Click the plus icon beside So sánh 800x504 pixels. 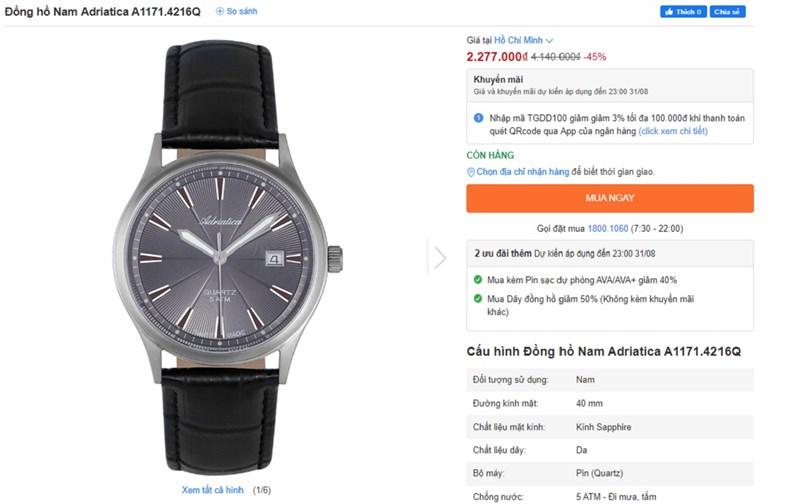point(220,11)
